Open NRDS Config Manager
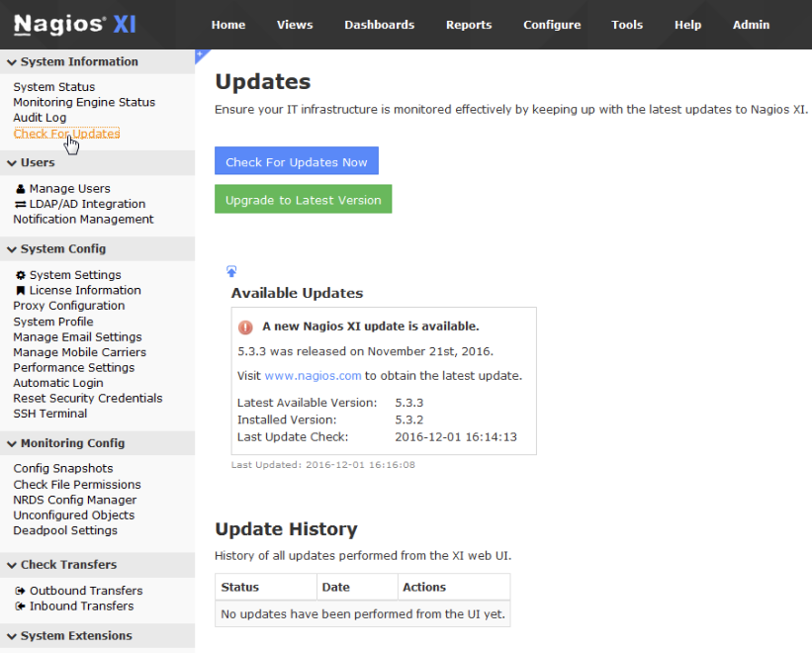 75,501
